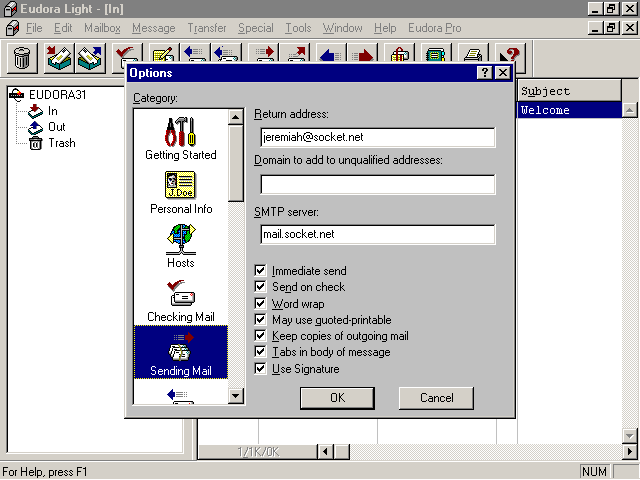This screenshot has height=480, width=640.
Task: Toggle the Word wrap checkbox
Action: point(260,303)
